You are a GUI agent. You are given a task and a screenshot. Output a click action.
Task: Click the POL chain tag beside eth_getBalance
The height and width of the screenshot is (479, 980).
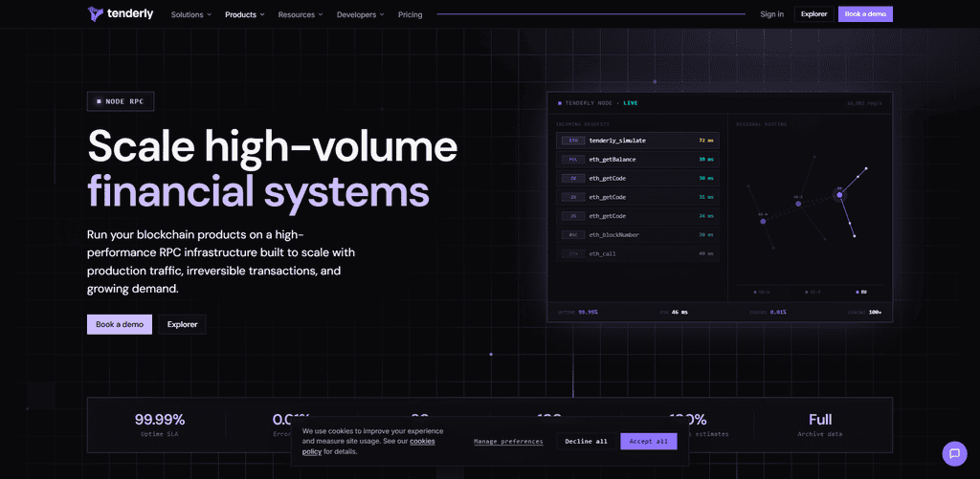572,160
